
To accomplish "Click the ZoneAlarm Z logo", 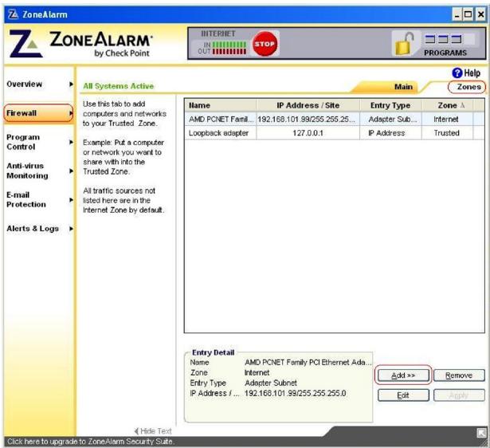I will [x=25, y=44].
